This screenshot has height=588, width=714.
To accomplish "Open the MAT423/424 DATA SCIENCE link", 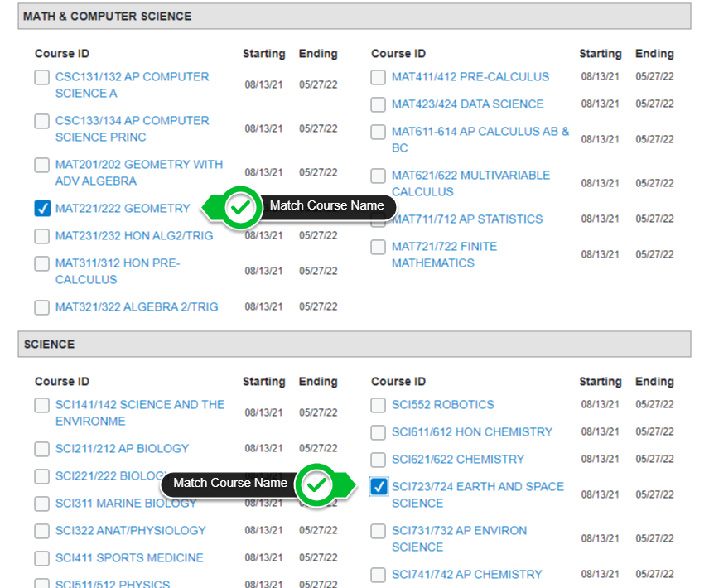I will tap(467, 104).
